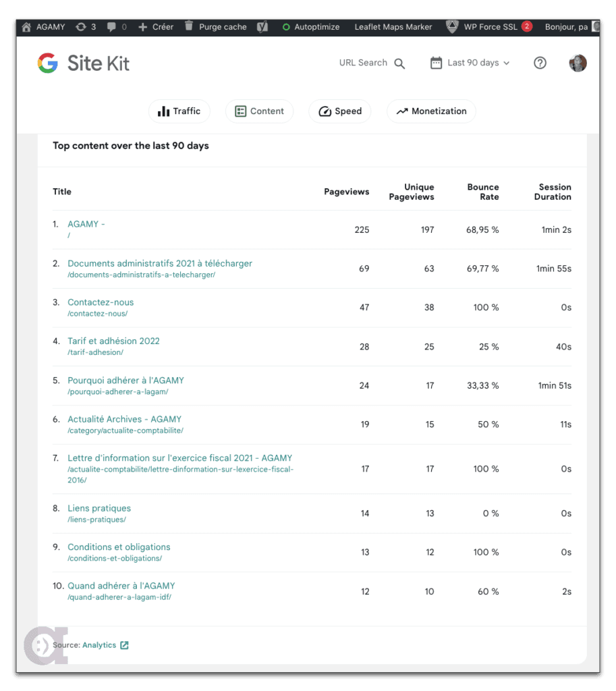Open the help question mark icon
Screen dimensions: 616x691
540,63
